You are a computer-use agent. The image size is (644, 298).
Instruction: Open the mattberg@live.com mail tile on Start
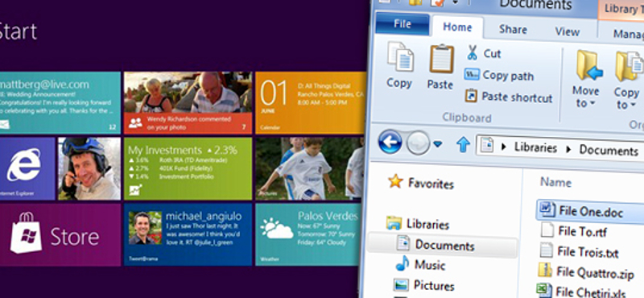(60, 103)
